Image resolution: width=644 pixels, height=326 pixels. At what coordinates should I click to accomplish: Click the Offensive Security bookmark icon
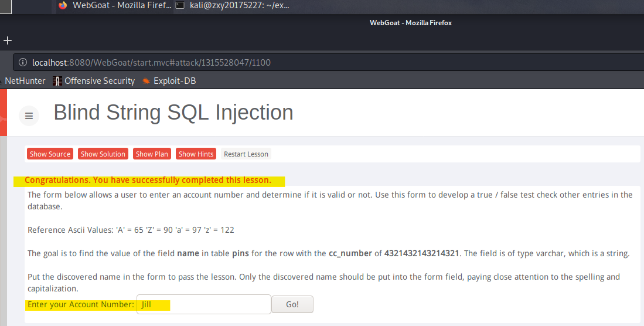coord(57,81)
